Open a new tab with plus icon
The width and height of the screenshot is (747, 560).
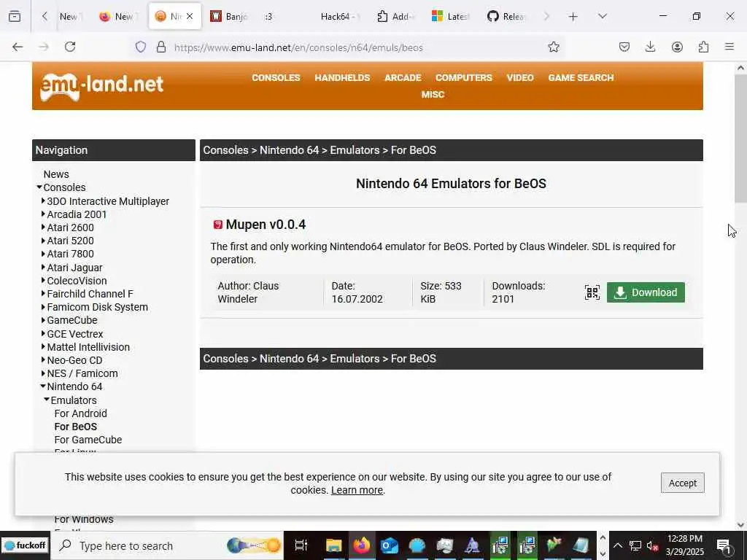pos(573,17)
